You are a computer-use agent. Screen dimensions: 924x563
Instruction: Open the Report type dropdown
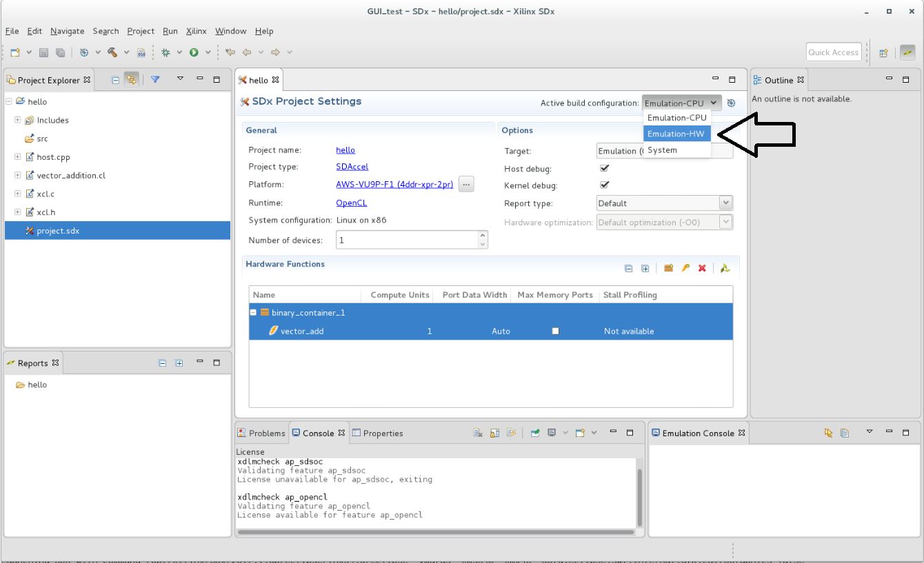click(x=664, y=203)
